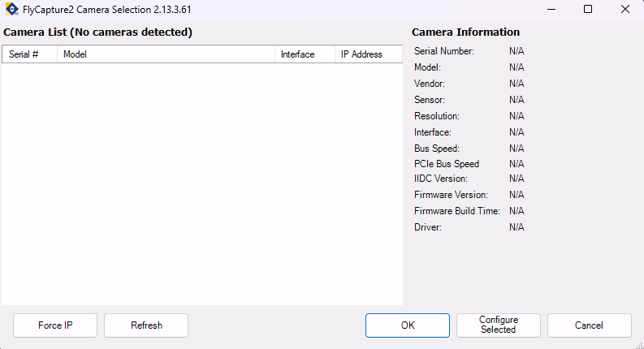Maximize the Camera Selection window
This screenshot has width=644, height=349.
click(x=588, y=10)
